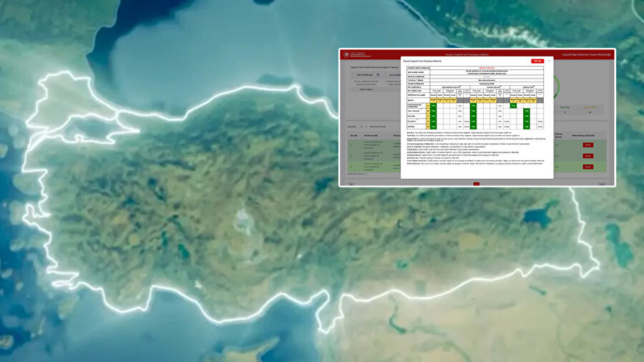Go to the next page of results

point(602,184)
